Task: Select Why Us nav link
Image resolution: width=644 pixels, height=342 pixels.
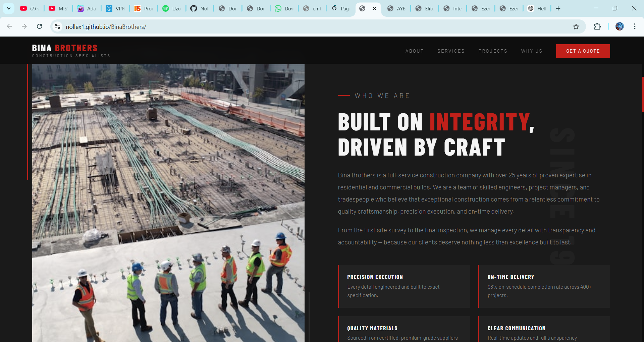Action: pyautogui.click(x=532, y=51)
